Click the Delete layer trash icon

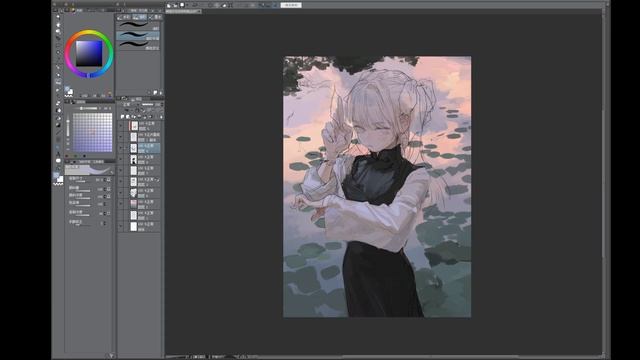pyautogui.click(x=161, y=117)
